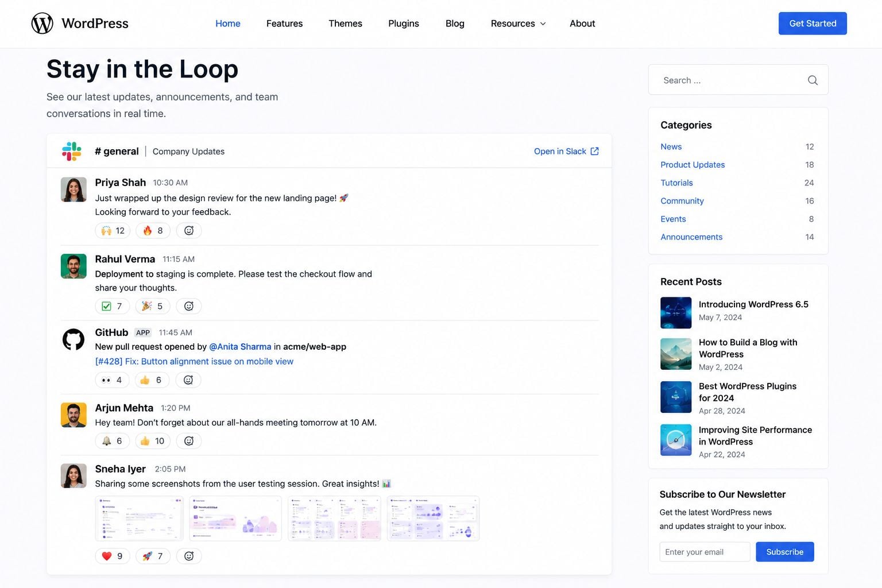Open second screenshot in Sneha's message
Viewport: 882px width, 588px height.
click(x=235, y=519)
